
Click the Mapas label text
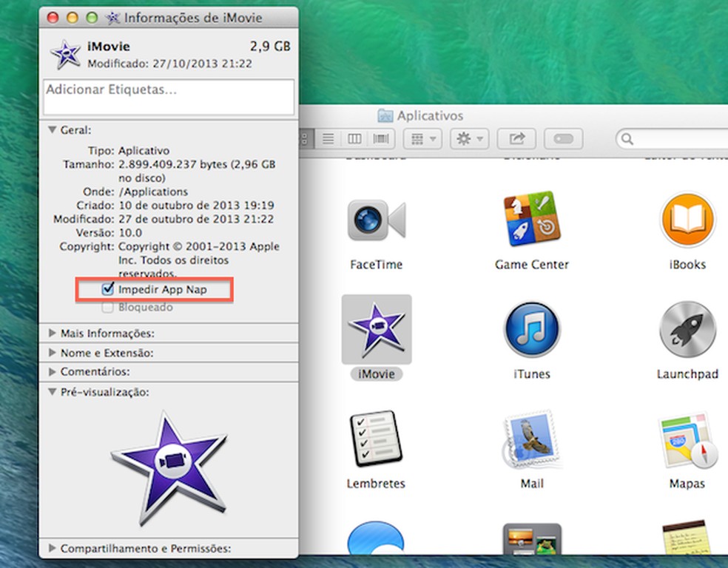click(x=687, y=484)
